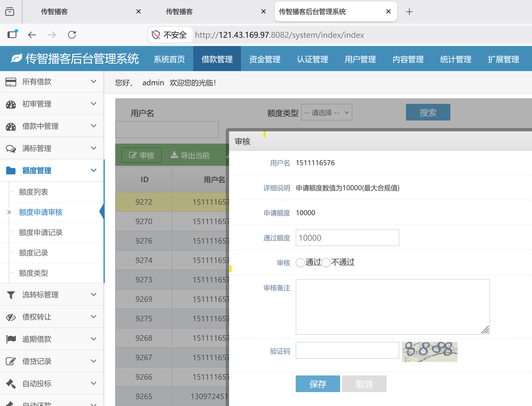Open 用户管理 in top navigation
This screenshot has width=532, height=406.
pos(360,59)
